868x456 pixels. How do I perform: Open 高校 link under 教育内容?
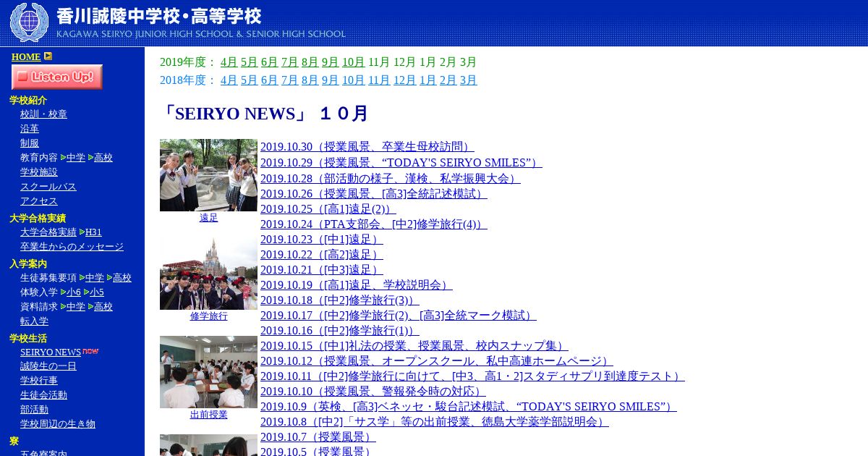click(x=103, y=158)
